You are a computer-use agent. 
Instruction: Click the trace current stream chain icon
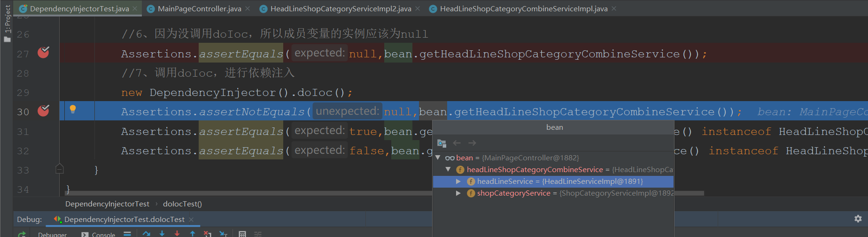(x=258, y=234)
